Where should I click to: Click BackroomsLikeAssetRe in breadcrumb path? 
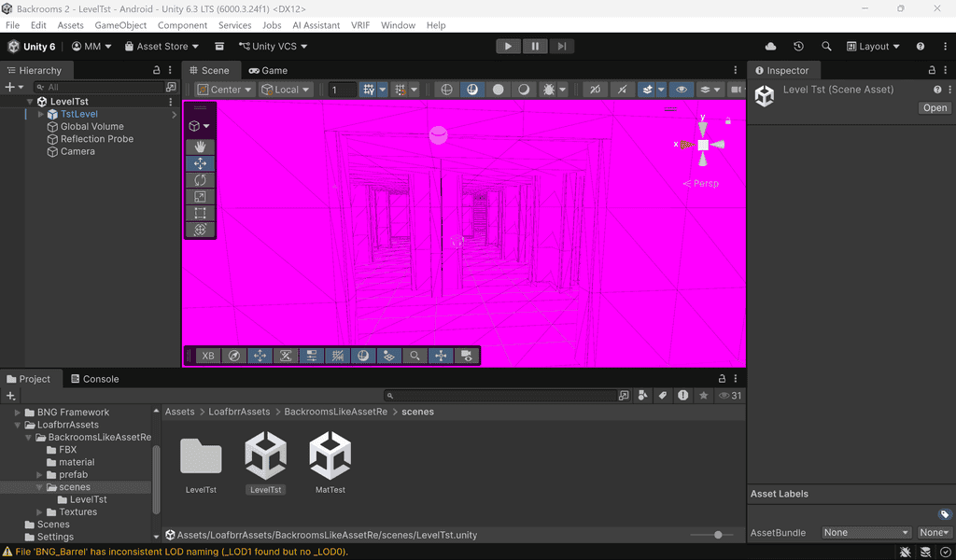tap(335, 412)
